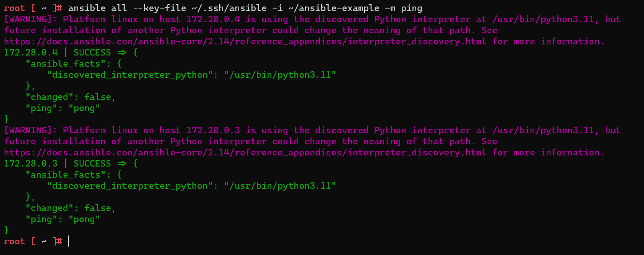The height and width of the screenshot is (255, 644).
Task: Click the "discovered_interpreter_python" key under host 172.28.0.3
Action: tap(130, 186)
